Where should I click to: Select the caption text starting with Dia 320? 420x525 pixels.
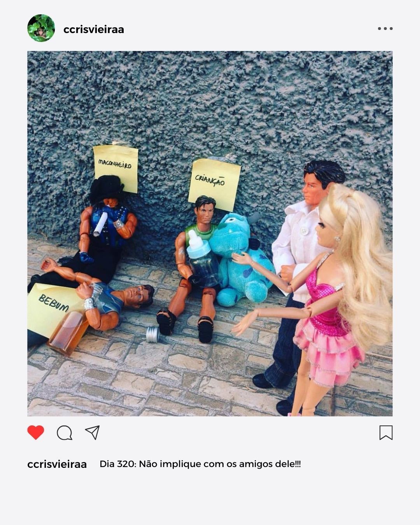[200, 464]
